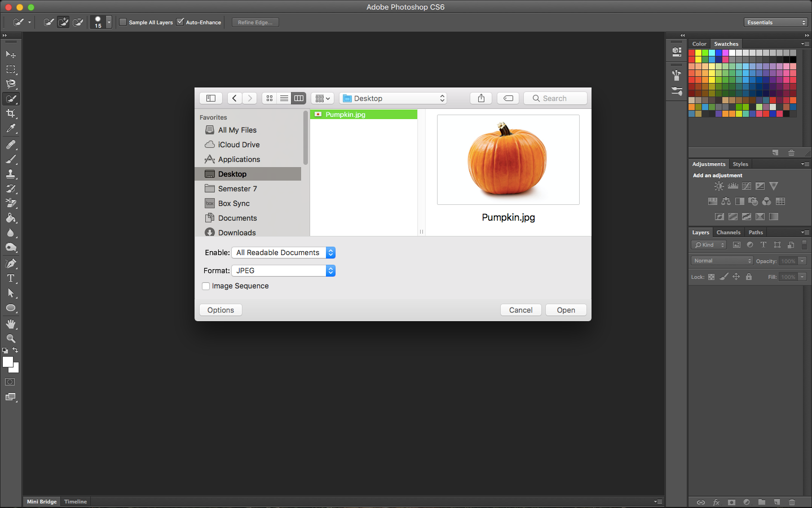Choose the Eyedropper tool
Image resolution: width=812 pixels, height=508 pixels.
(11, 128)
